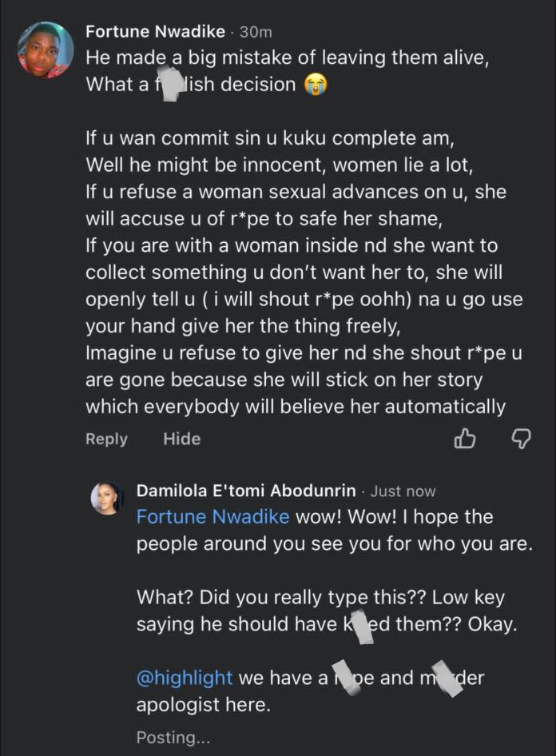Click the crying emoji in the comment
The height and width of the screenshot is (756, 556).
(x=316, y=85)
